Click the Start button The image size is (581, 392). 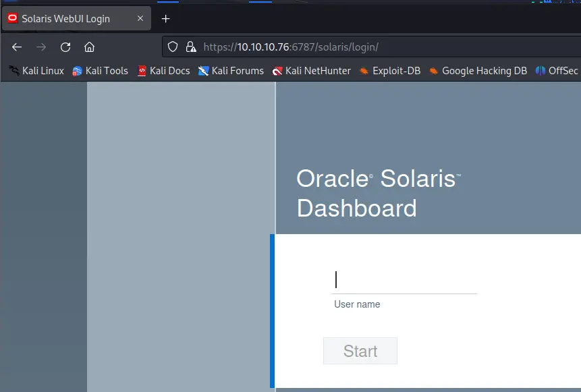coord(360,351)
